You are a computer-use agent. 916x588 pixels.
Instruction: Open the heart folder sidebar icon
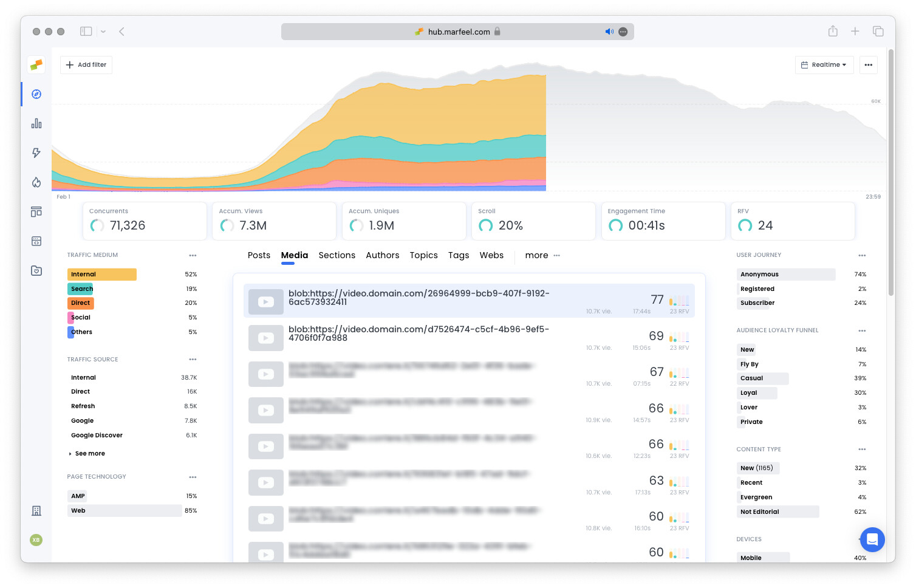36,270
